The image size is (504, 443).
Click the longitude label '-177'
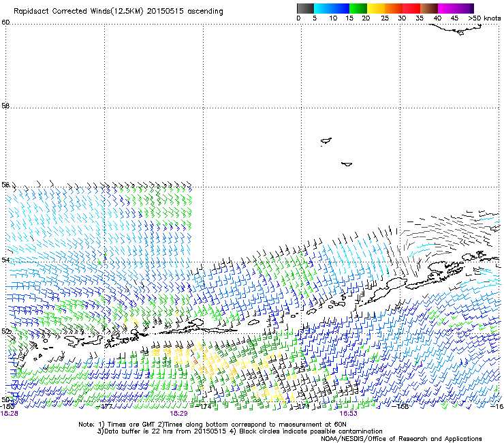pyautogui.click(x=104, y=406)
